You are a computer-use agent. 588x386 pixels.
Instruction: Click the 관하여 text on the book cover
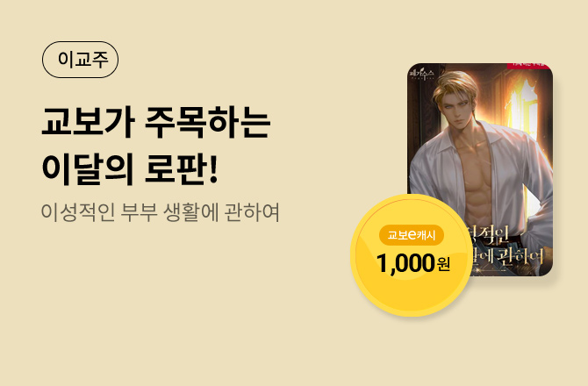click(x=520, y=257)
